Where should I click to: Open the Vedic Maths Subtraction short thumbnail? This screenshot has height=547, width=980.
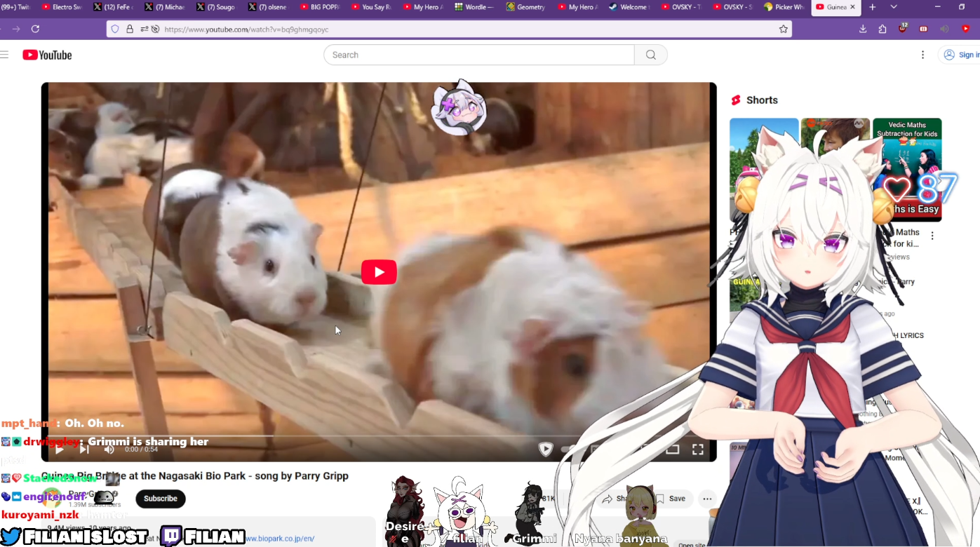click(907, 170)
